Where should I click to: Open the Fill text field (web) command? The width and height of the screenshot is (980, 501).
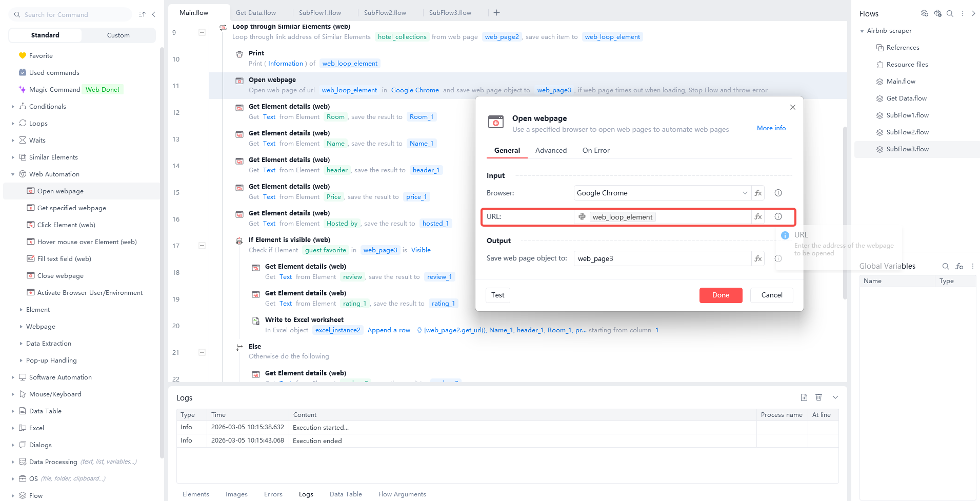pyautogui.click(x=64, y=258)
